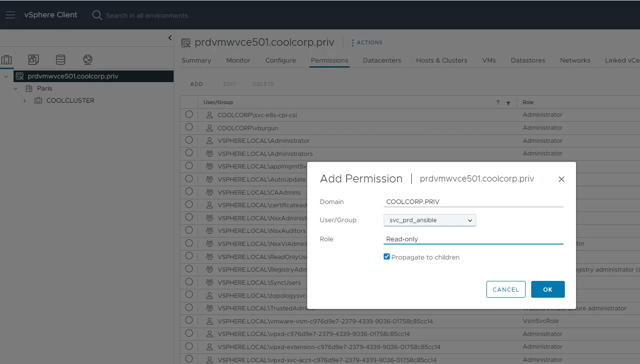Expand the COOLCLUSTER node
The height and width of the screenshot is (364, 640).
[x=25, y=100]
